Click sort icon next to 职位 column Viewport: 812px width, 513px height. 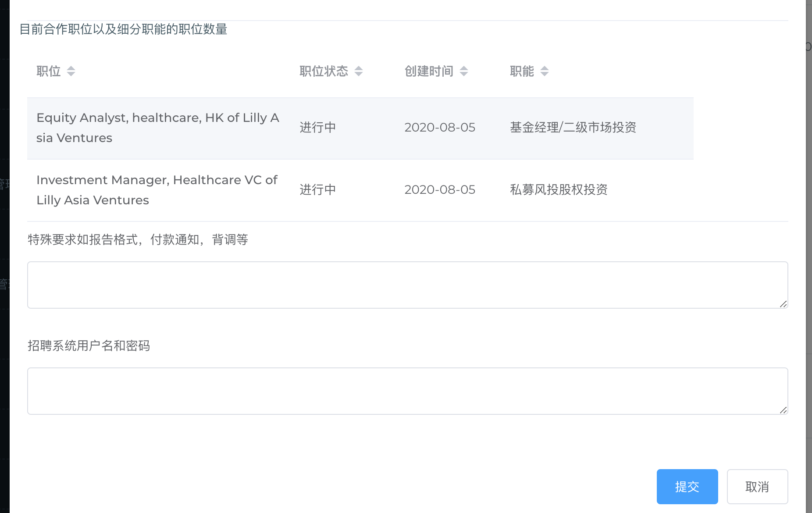click(71, 71)
